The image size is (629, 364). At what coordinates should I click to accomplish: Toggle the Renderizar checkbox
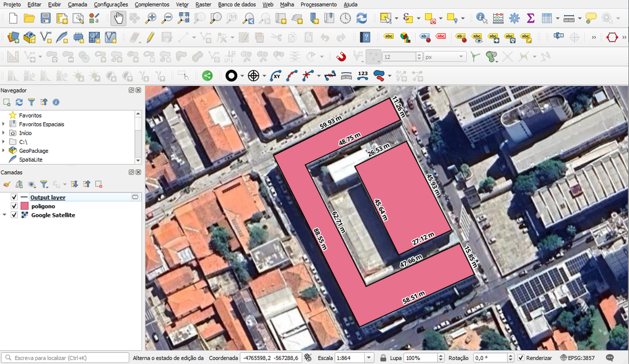(521, 358)
